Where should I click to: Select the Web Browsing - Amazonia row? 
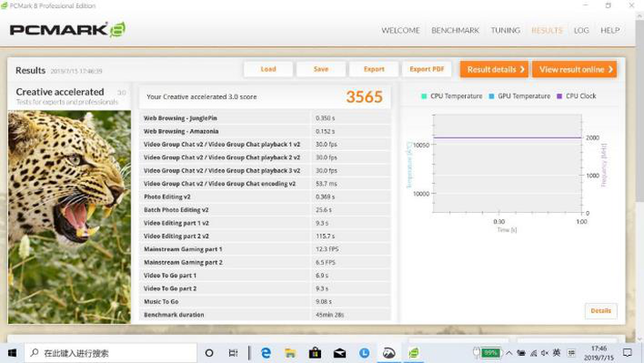point(265,131)
